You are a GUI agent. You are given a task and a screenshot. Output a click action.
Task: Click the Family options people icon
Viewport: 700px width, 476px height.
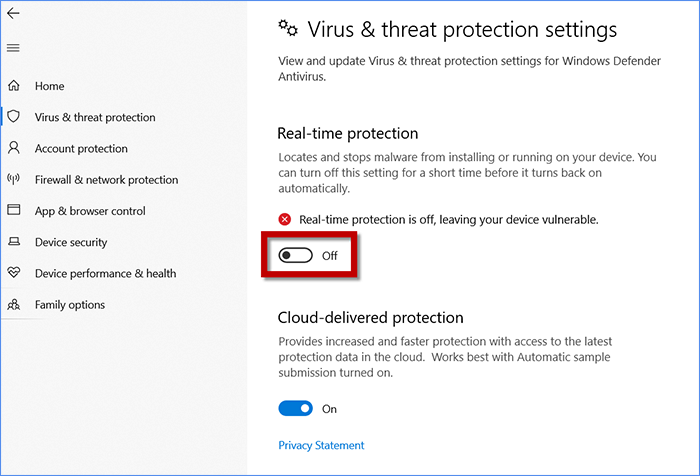(14, 304)
